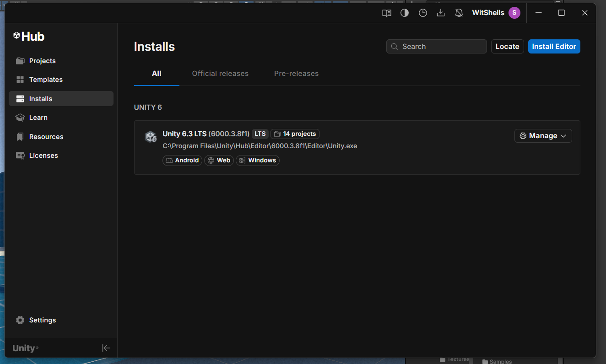Click the Install Editor button
The width and height of the screenshot is (606, 364).
pyautogui.click(x=554, y=47)
